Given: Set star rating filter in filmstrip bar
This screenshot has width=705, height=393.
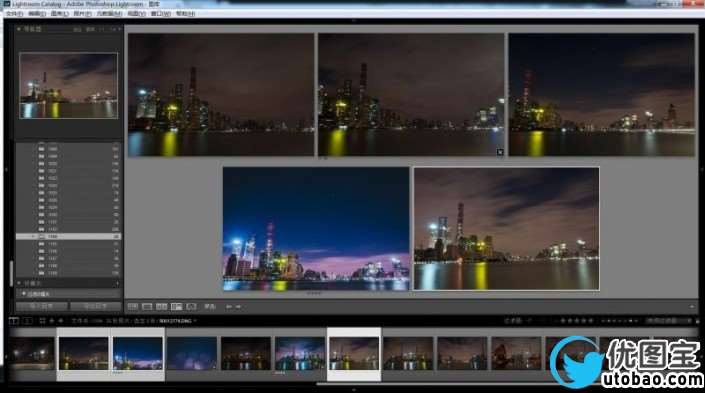Looking at the screenshot, I should (576, 321).
